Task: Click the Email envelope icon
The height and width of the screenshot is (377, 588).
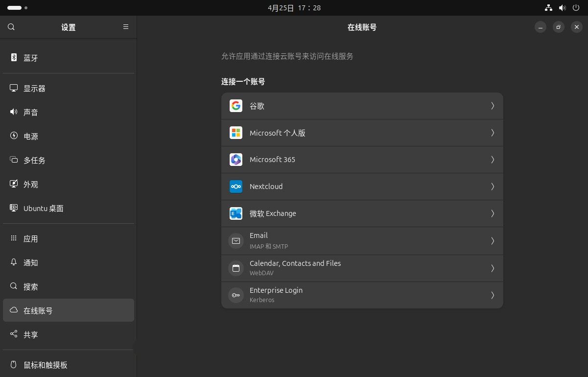Action: [x=236, y=241]
